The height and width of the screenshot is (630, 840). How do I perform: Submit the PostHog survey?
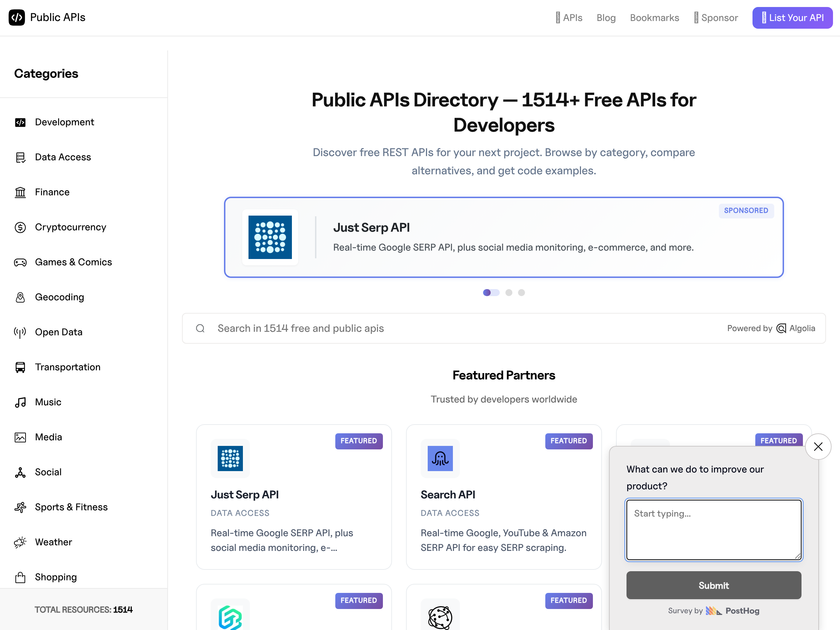(x=713, y=585)
